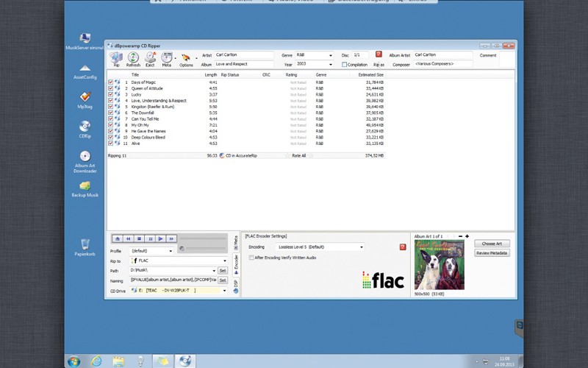Open the Genre dropdown
Screen dimensions: 588x368
334,55
